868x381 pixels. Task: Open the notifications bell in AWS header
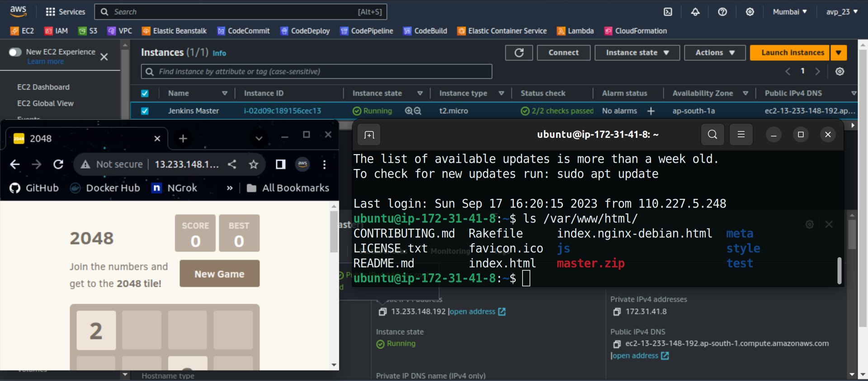(695, 12)
